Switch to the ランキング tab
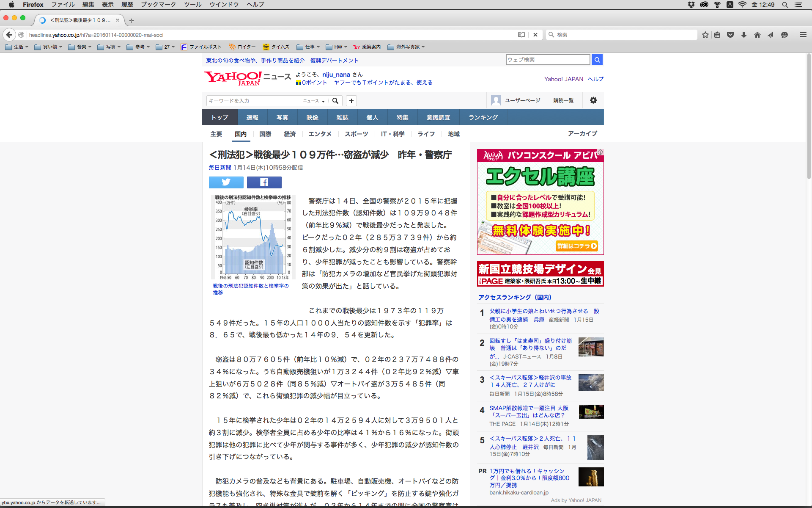This screenshot has width=812, height=508. pyautogui.click(x=483, y=117)
